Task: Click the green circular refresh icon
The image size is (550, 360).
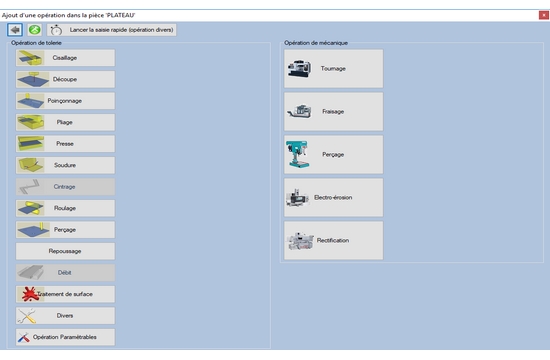Action: 34,30
